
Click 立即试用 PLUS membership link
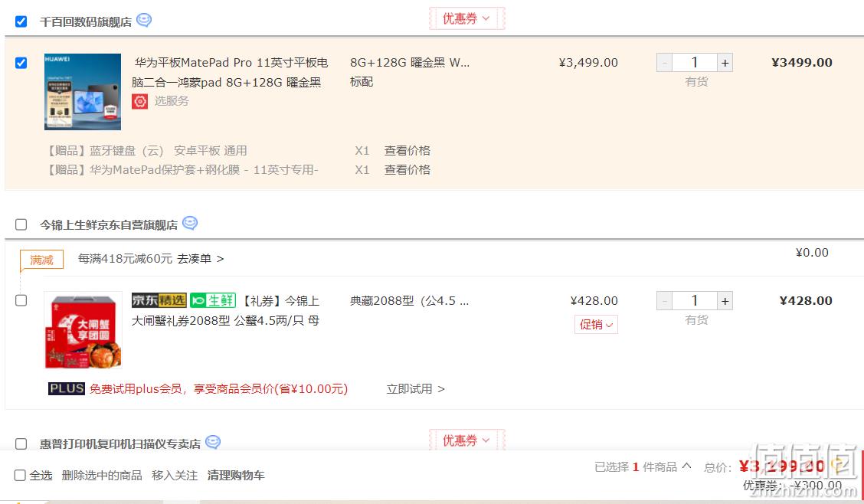(415, 389)
